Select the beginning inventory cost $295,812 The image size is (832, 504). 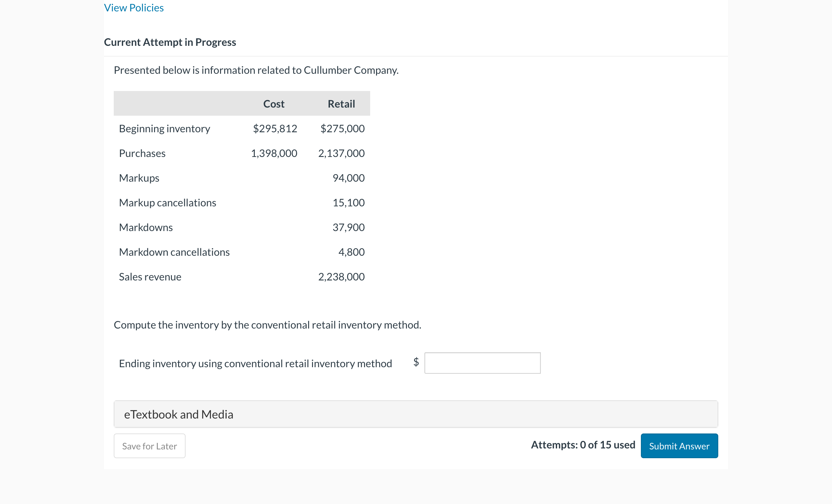tap(275, 128)
